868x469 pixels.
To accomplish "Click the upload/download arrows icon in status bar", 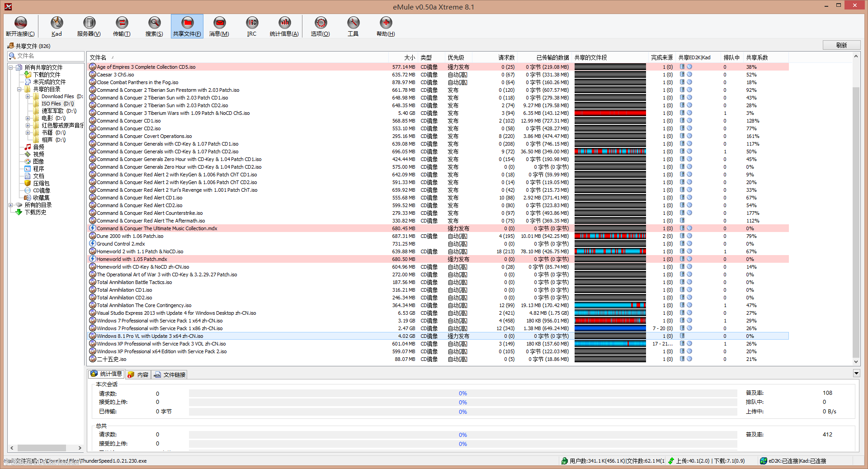I will 671,461.
